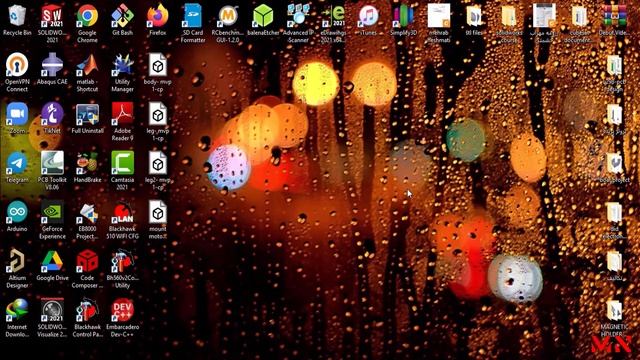This screenshot has width=640, height=360.
Task: Select the Google Drive icon
Action: coord(52,261)
